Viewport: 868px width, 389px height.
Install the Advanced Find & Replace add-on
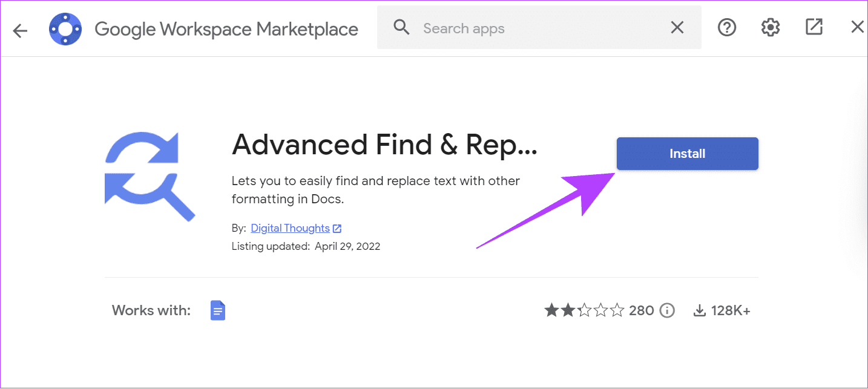(x=688, y=154)
